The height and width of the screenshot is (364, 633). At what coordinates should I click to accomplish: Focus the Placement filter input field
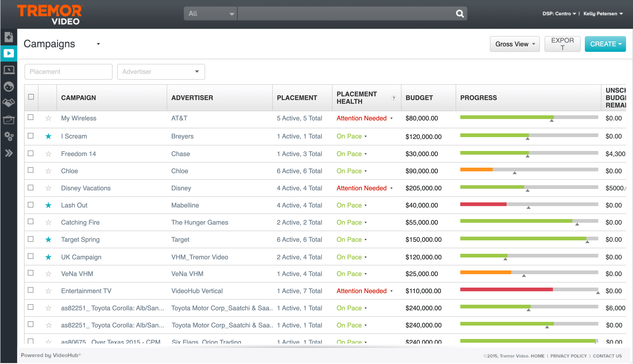pyautogui.click(x=69, y=72)
